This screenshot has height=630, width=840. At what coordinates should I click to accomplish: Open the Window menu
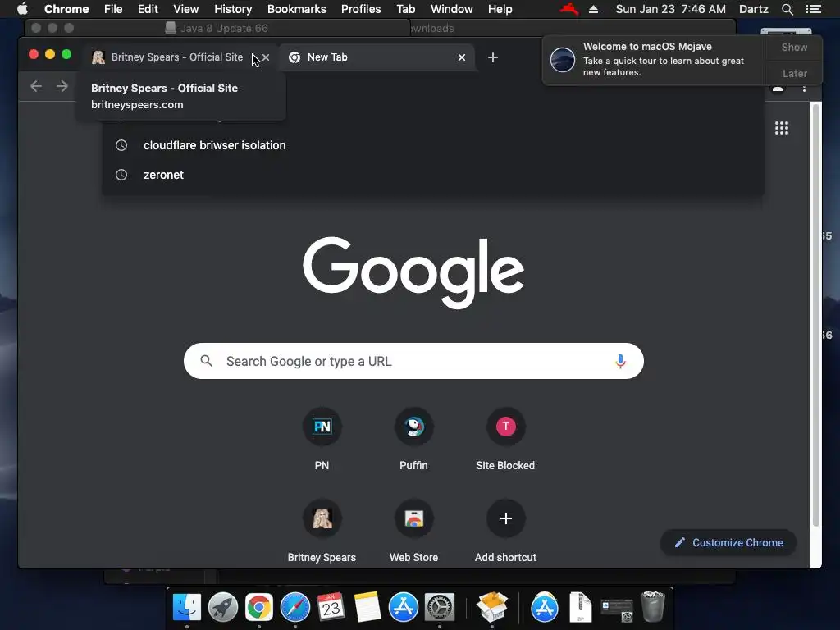(452, 9)
